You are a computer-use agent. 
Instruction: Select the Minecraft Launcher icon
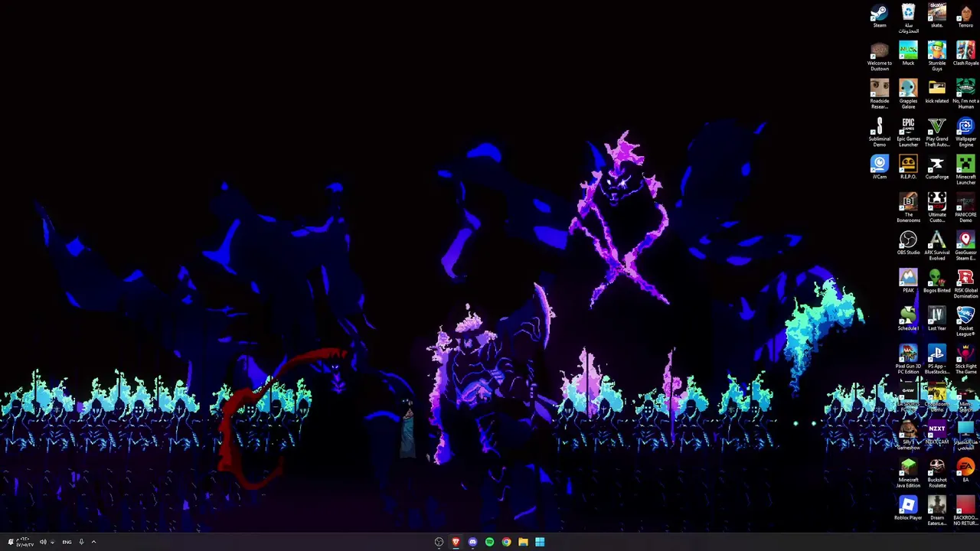pos(965,170)
